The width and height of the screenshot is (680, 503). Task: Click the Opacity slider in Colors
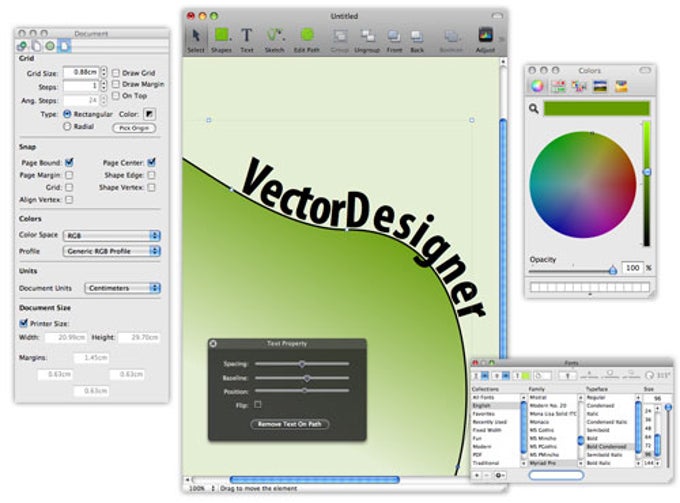[x=572, y=271]
